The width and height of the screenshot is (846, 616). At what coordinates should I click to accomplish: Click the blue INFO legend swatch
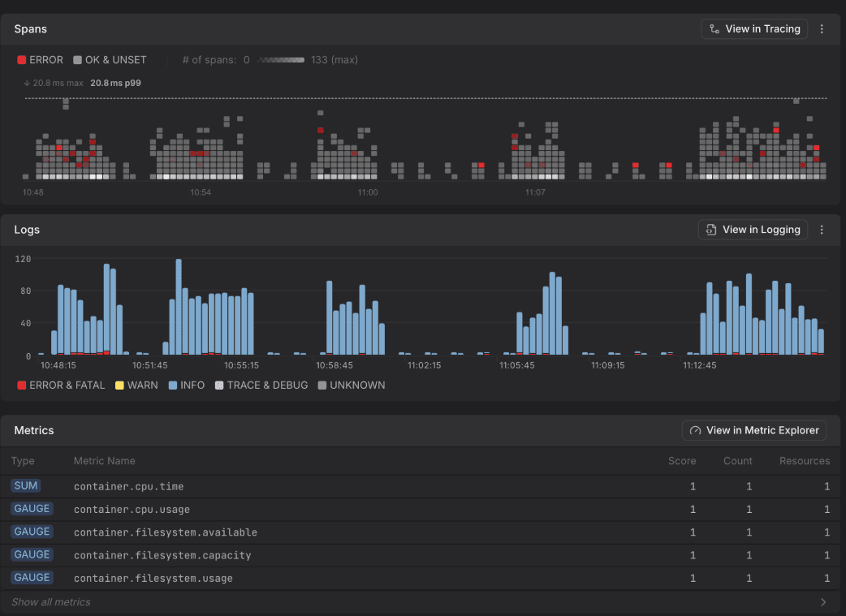pyautogui.click(x=173, y=386)
